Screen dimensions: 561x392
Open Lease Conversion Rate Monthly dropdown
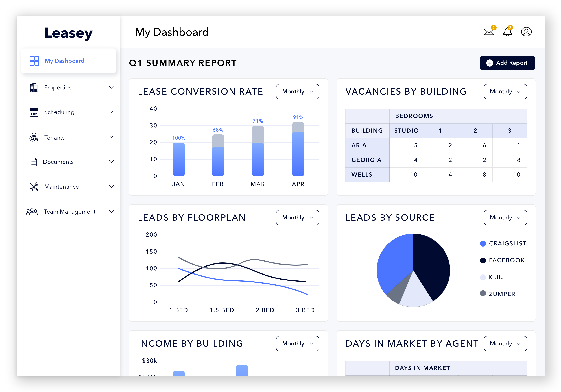[x=298, y=92]
